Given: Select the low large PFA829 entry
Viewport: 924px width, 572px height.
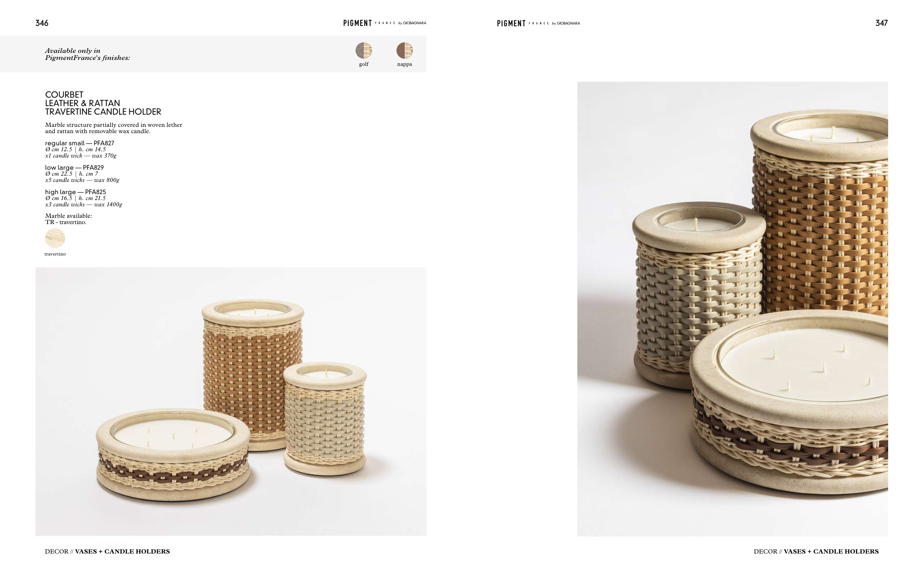Looking at the screenshot, I should (82, 174).
